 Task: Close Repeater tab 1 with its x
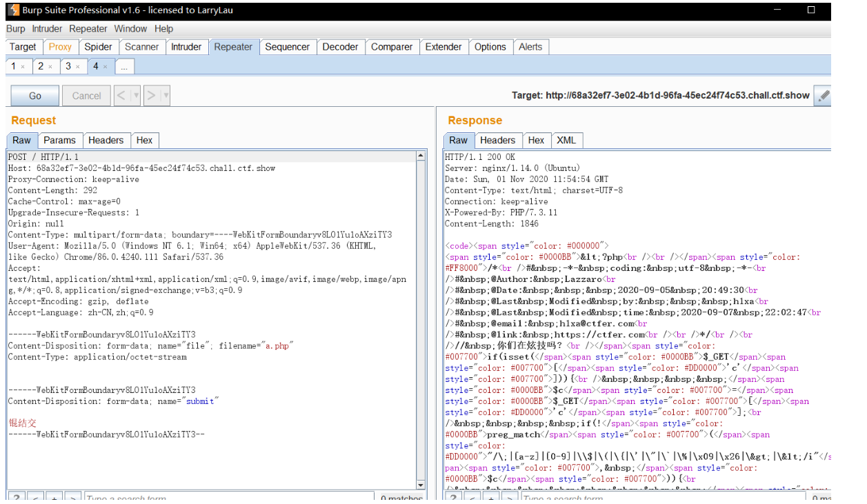tap(23, 67)
